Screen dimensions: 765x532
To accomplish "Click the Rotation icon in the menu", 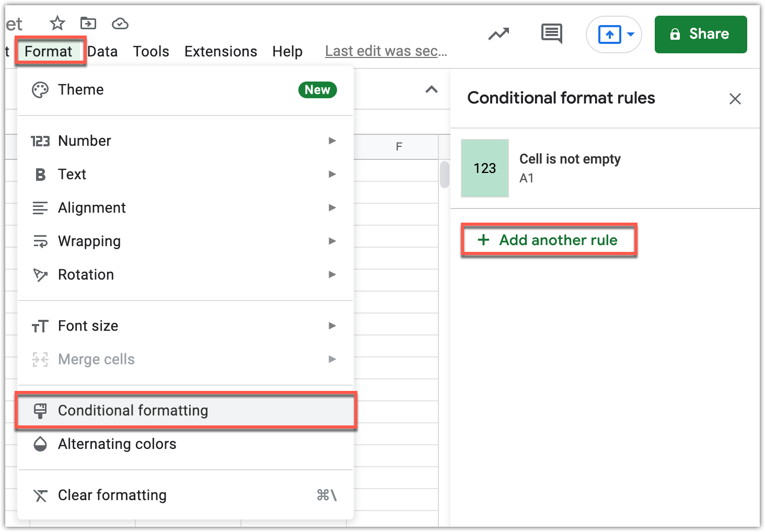I will pos(41,274).
